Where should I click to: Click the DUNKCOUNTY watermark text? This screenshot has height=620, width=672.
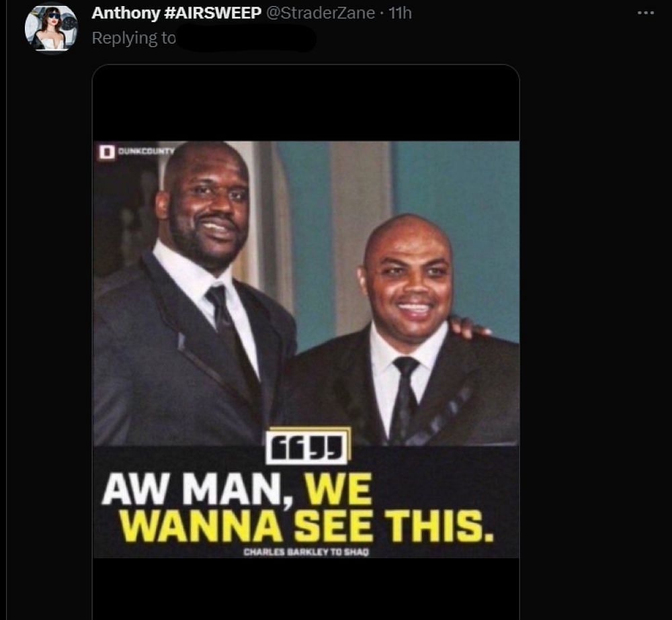pyautogui.click(x=146, y=151)
